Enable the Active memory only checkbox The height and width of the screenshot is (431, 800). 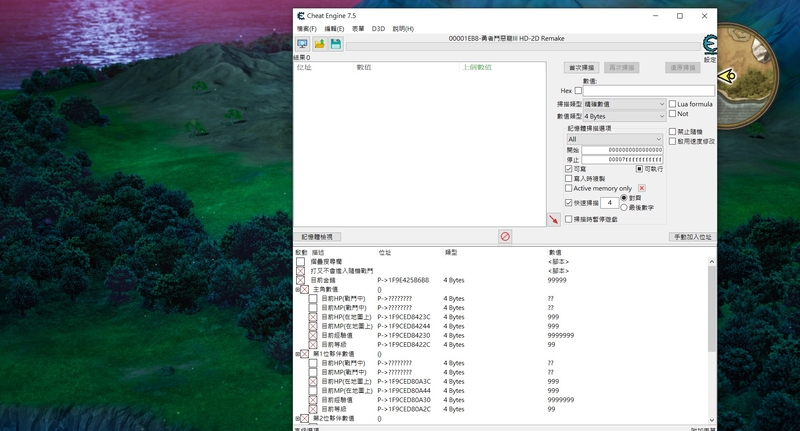(568, 188)
